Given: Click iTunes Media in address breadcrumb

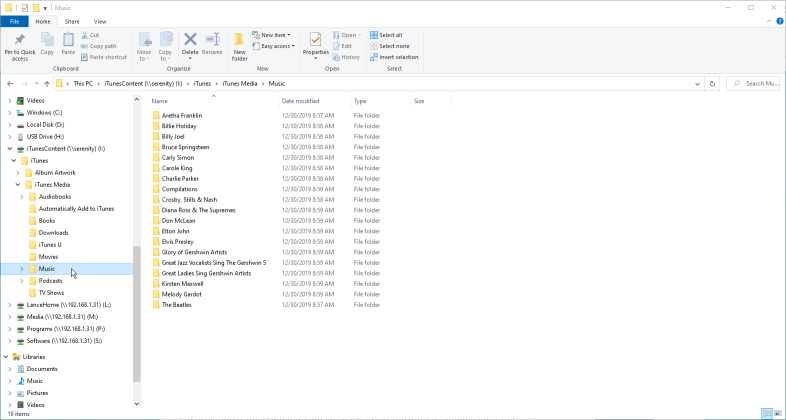Looking at the screenshot, I should [240, 84].
